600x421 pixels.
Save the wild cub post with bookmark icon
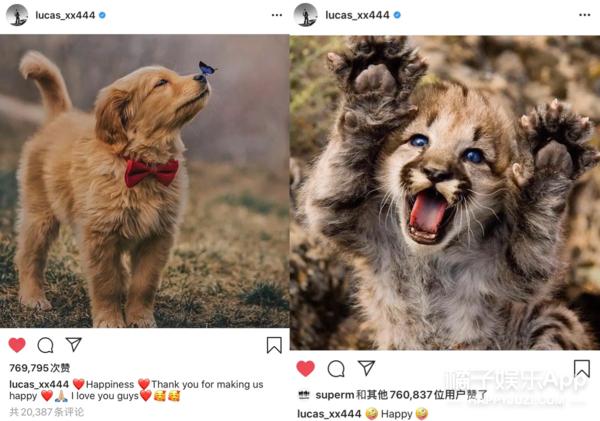582,369
